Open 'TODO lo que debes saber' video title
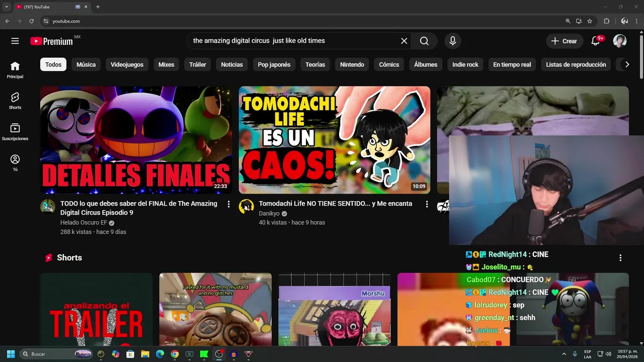The height and width of the screenshot is (362, 644). pyautogui.click(x=139, y=208)
